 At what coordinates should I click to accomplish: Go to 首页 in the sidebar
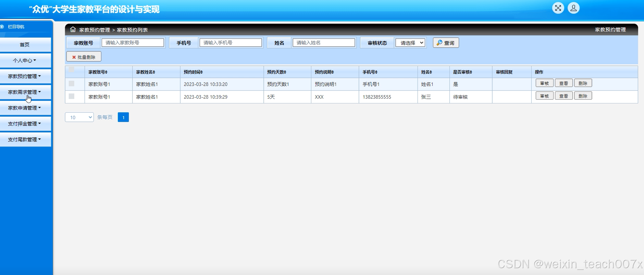pyautogui.click(x=25, y=45)
